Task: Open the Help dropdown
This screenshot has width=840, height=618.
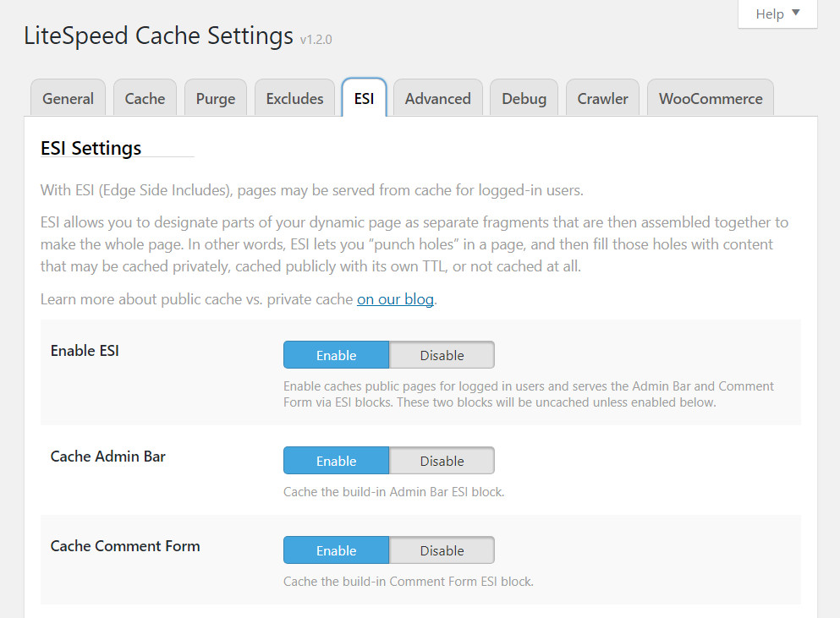Action: [x=777, y=14]
